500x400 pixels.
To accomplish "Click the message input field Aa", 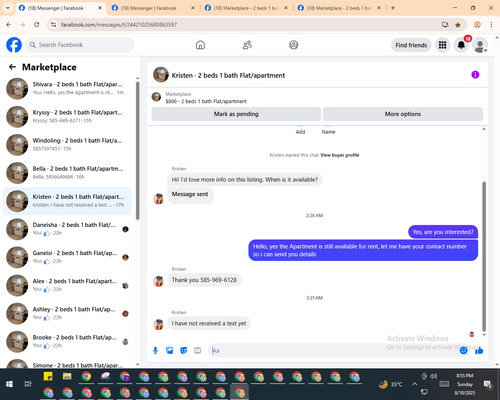I will click(x=333, y=350).
